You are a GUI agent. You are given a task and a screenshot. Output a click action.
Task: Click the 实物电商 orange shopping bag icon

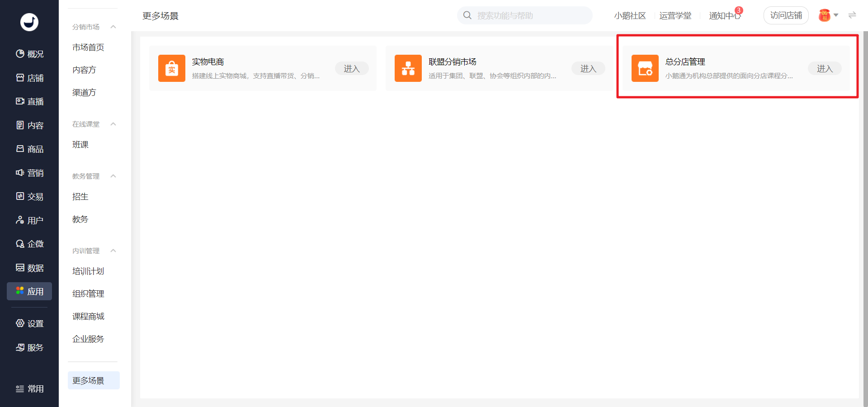(172, 68)
